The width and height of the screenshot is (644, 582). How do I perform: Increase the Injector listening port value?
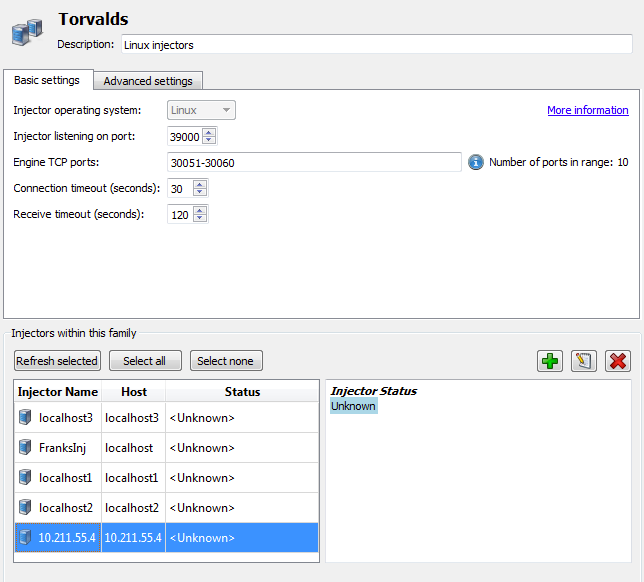click(209, 132)
